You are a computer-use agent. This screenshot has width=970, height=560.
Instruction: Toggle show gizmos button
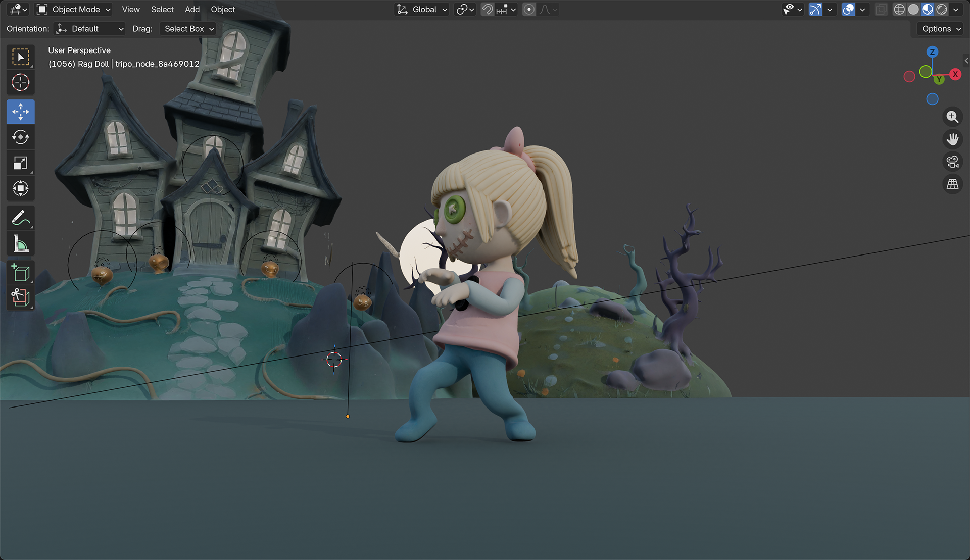[x=815, y=9]
